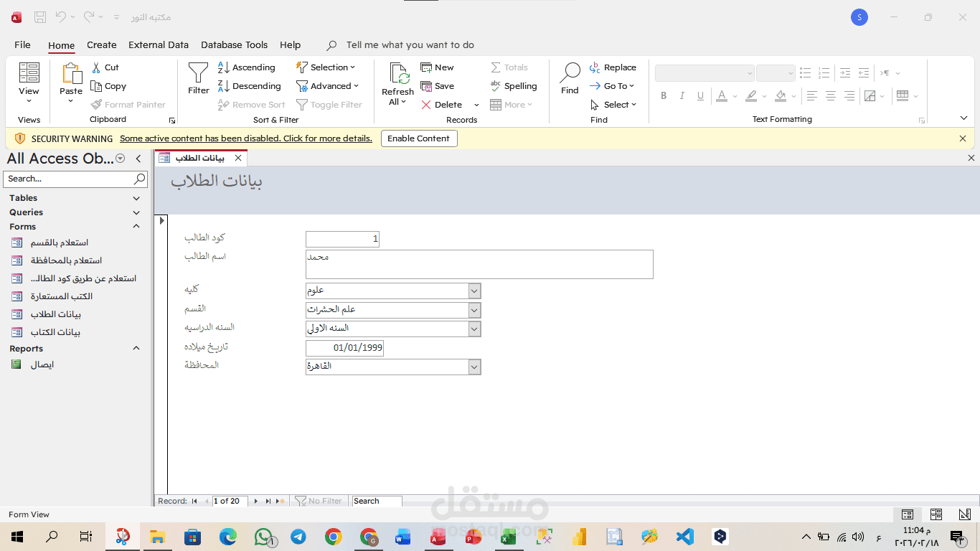This screenshot has height=551, width=980.
Task: Center align the text
Action: [830, 95]
